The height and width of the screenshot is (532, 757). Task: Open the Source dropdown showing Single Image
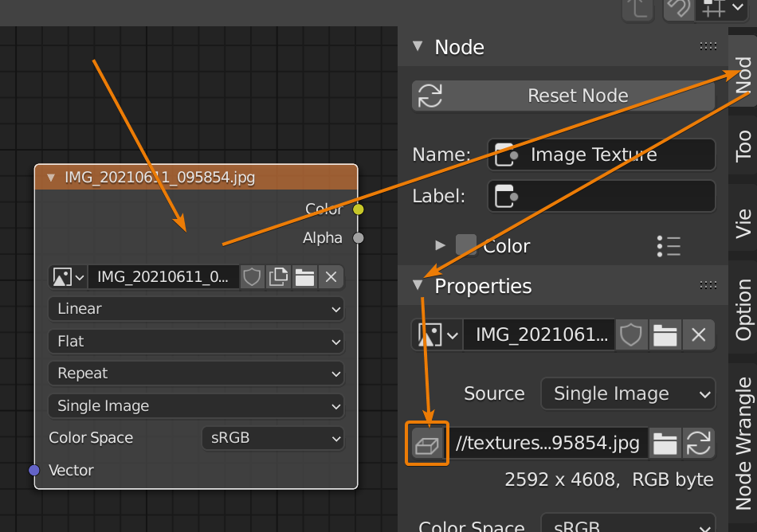tap(627, 393)
